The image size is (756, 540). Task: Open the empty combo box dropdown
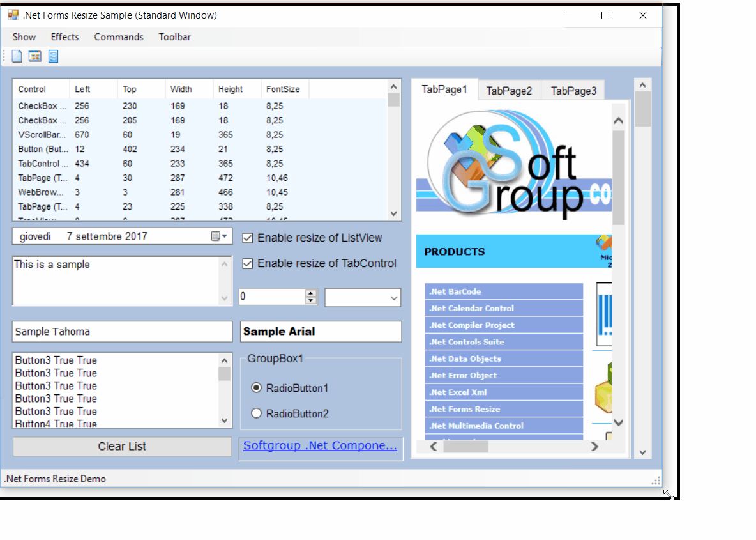coord(395,297)
